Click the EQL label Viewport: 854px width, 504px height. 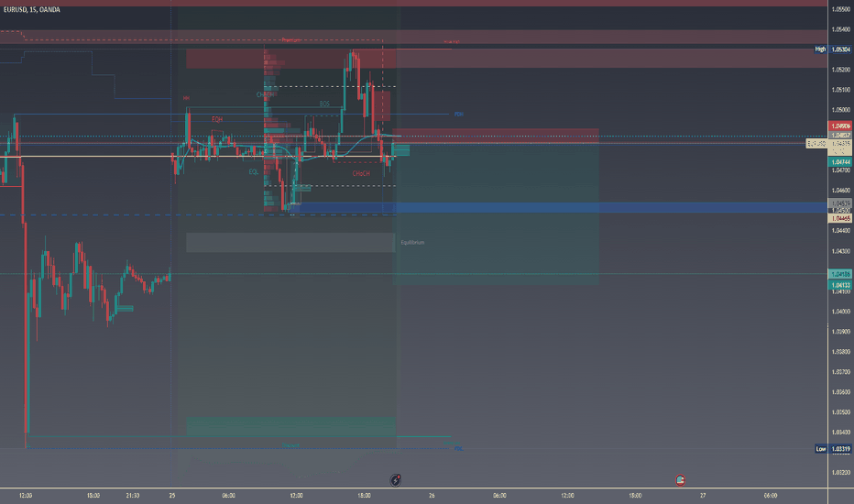tap(253, 172)
